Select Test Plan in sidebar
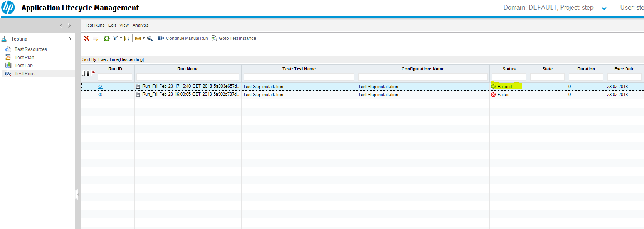 pyautogui.click(x=24, y=58)
